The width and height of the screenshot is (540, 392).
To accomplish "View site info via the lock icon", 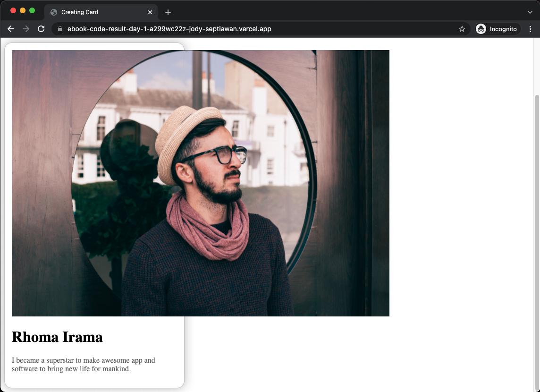I will pos(59,29).
